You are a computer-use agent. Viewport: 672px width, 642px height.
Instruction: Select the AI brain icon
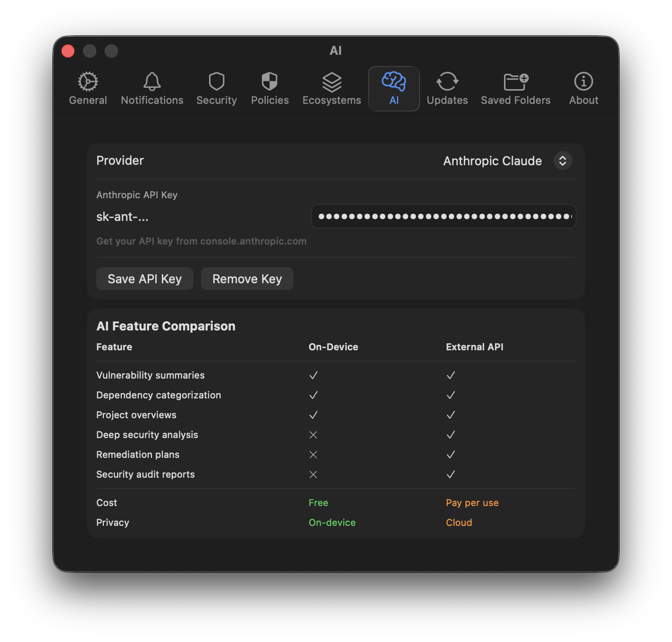coord(394,82)
